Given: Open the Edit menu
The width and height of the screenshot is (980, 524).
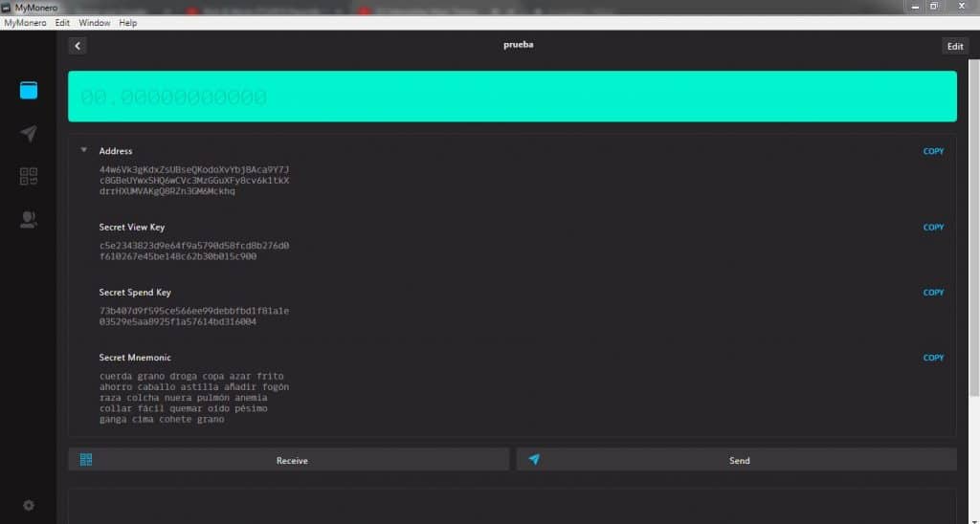Looking at the screenshot, I should pos(62,23).
